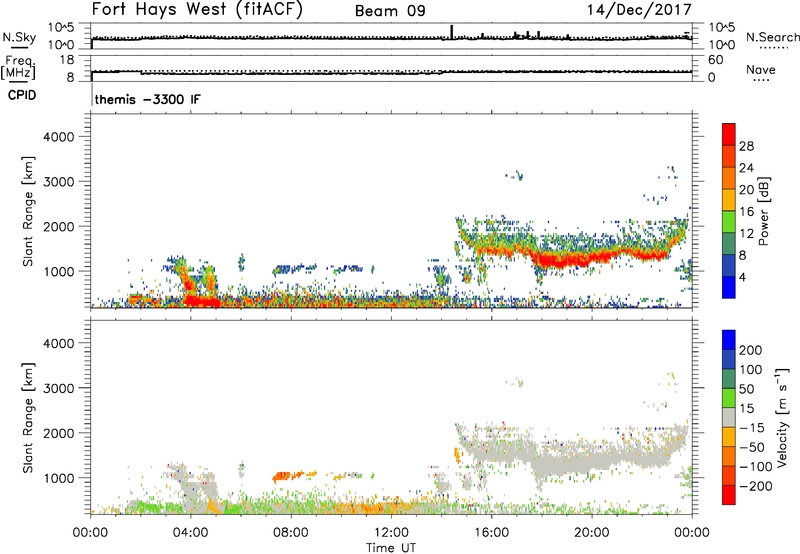Click the tall noise spike in the N.Sky panel
The image size is (800, 554).
pos(452,31)
